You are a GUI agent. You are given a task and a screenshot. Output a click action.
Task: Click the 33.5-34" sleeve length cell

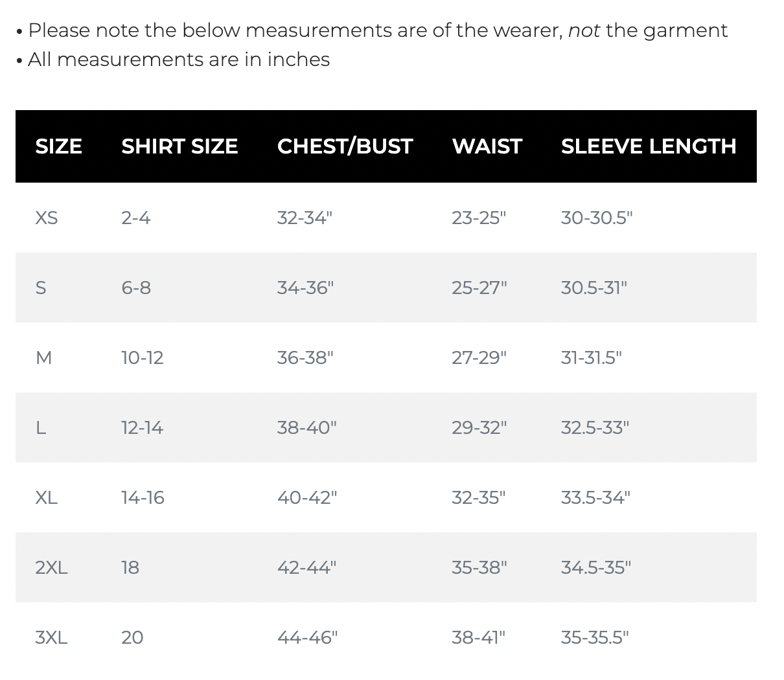point(595,497)
